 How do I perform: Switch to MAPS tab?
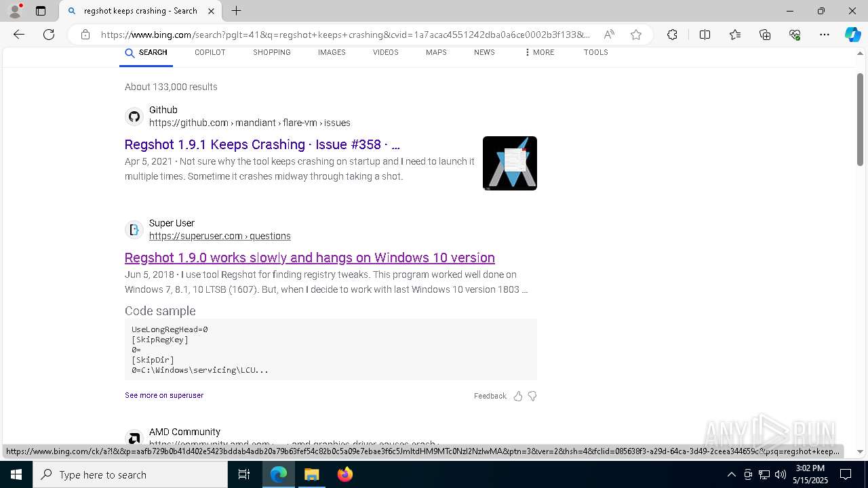tap(436, 53)
